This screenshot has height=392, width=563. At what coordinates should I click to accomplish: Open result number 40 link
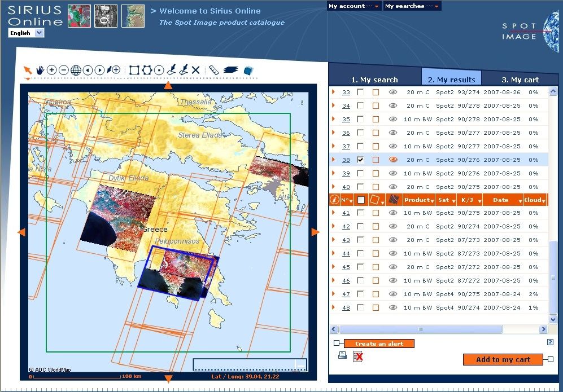[346, 187]
